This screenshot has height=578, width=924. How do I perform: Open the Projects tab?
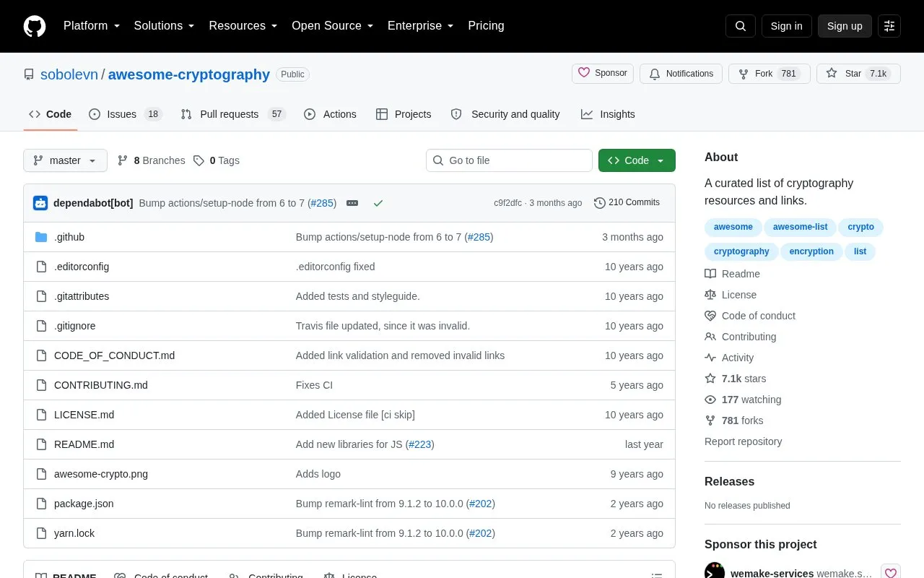pyautogui.click(x=404, y=114)
